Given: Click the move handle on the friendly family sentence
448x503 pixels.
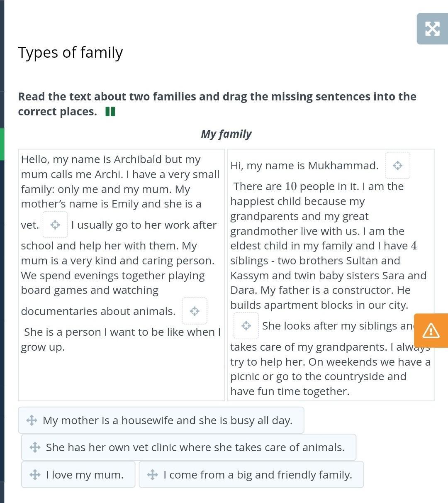Looking at the screenshot, I should click(x=153, y=475).
